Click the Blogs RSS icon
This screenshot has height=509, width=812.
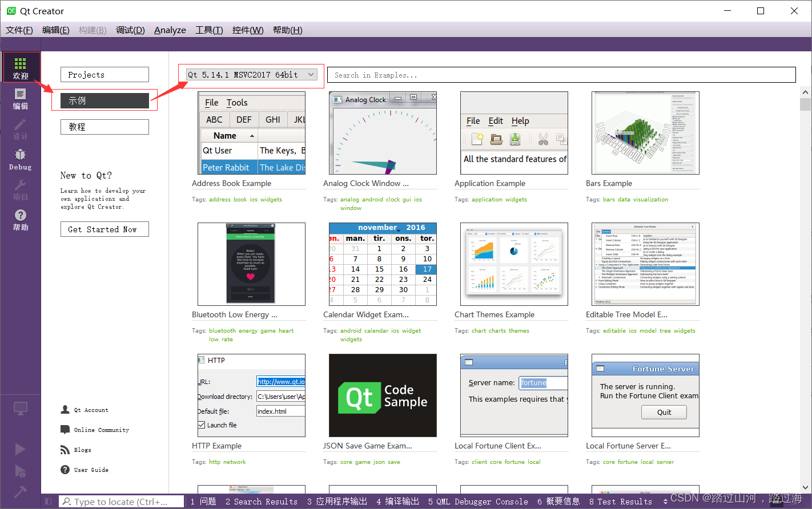click(x=65, y=450)
